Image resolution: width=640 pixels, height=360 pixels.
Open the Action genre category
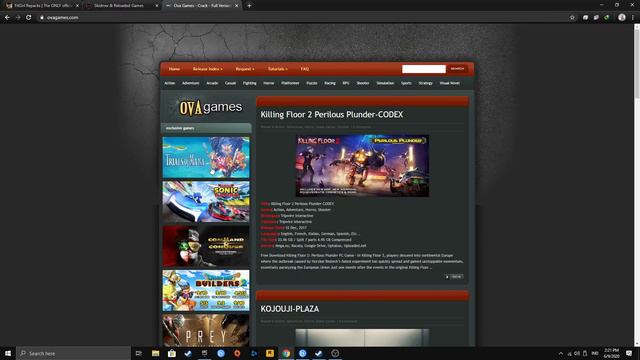coord(169,83)
